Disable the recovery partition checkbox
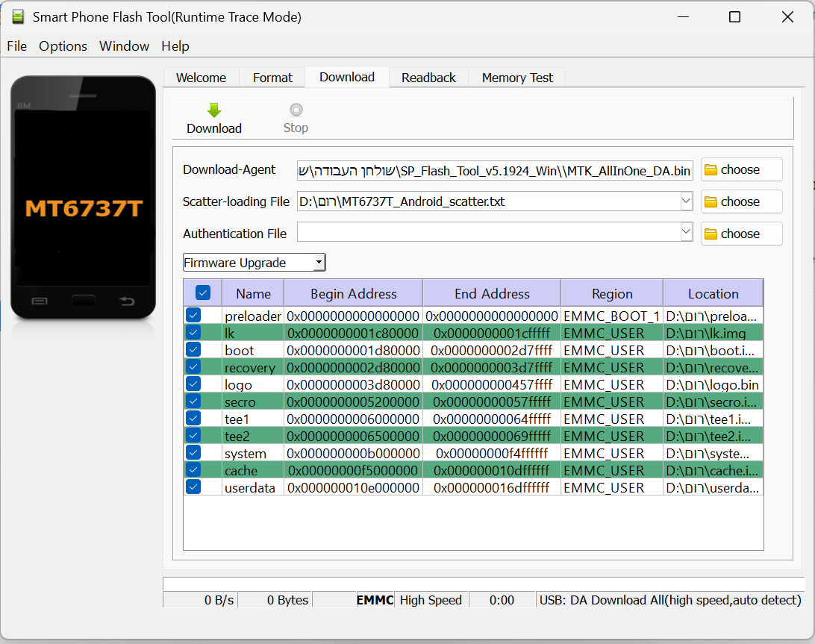The height and width of the screenshot is (644, 815). click(x=193, y=367)
